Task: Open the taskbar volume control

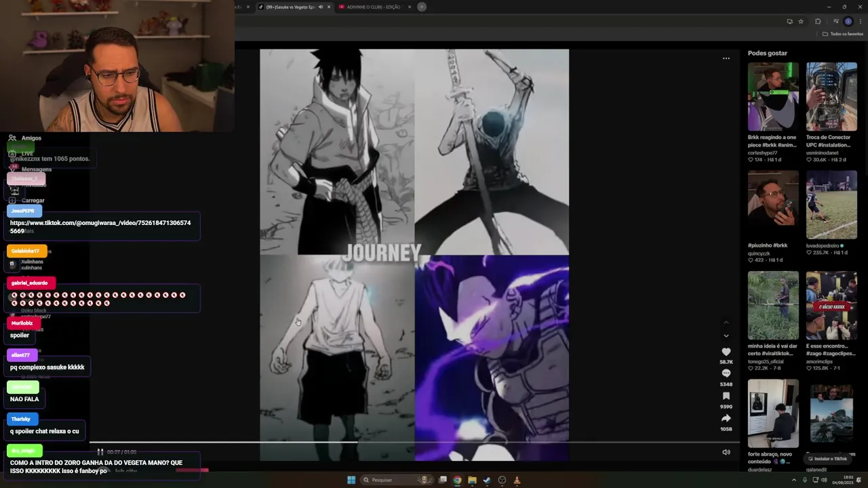Action: tap(825, 480)
